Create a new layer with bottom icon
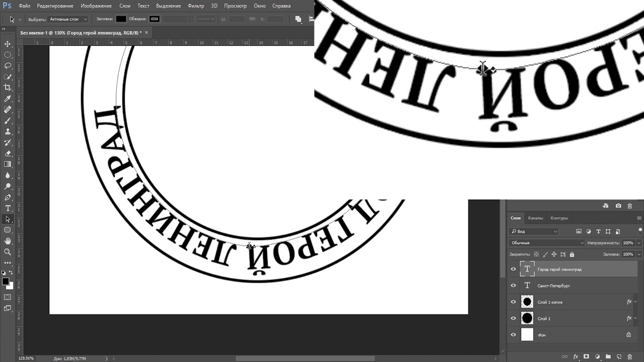The image size is (644, 362). point(619,356)
